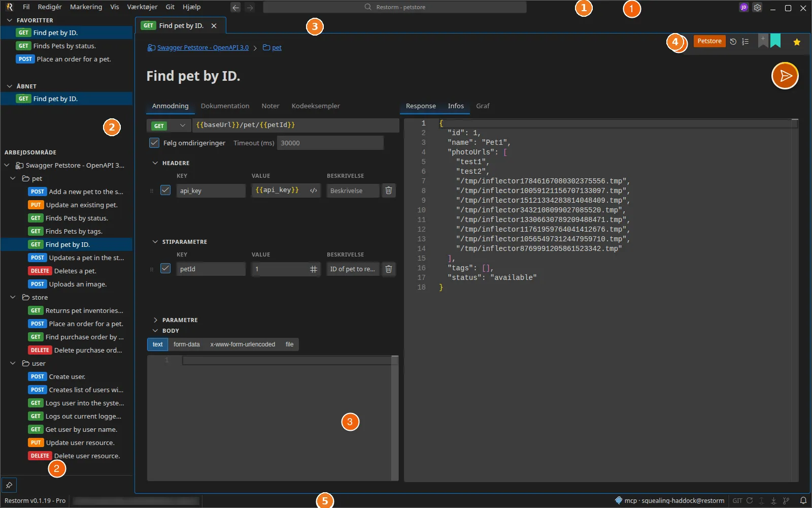The height and width of the screenshot is (508, 812).
Task: Collapse the FAVORITTER sidebar section
Action: point(10,20)
